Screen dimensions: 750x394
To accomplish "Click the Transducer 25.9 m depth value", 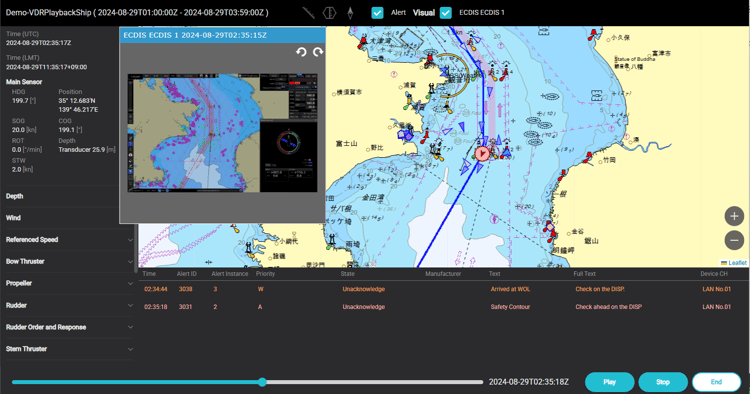I will click(87, 150).
